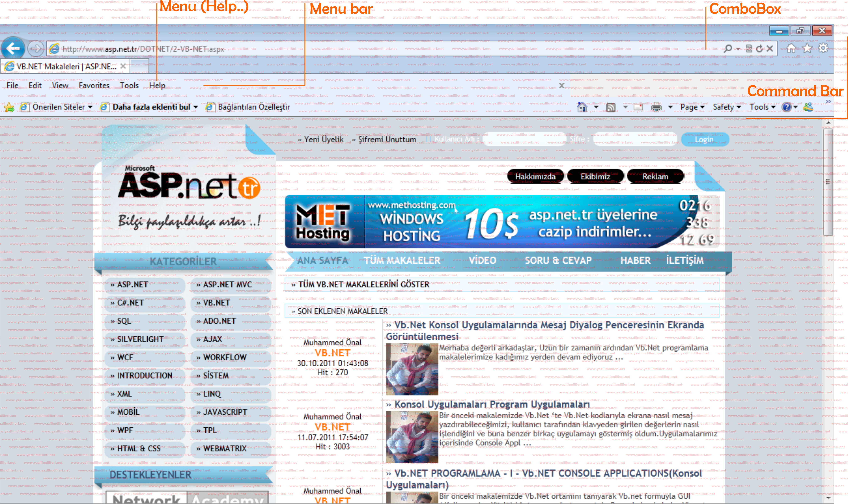This screenshot has height=504, width=848.
Task: Click the Forward arrow button
Action: click(35, 49)
